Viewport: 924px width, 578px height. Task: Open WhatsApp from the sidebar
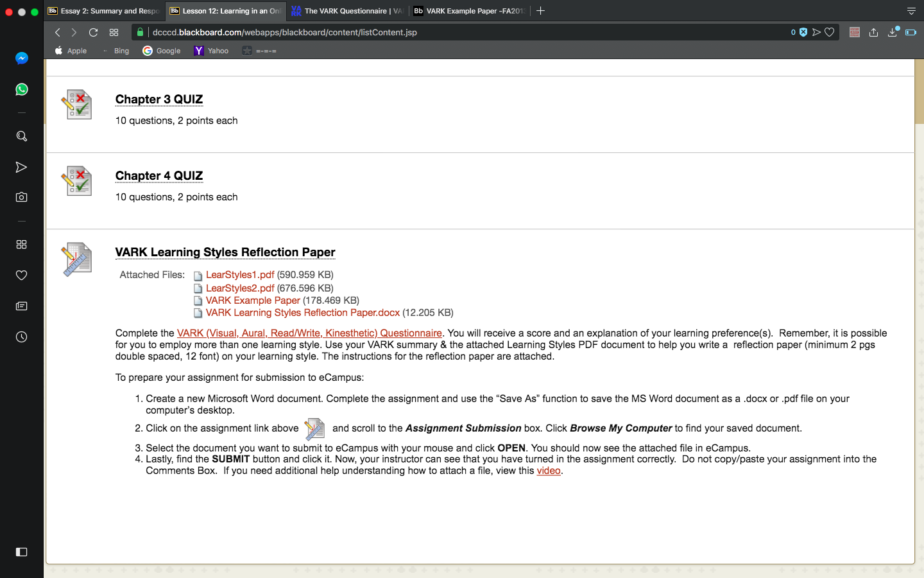click(22, 89)
